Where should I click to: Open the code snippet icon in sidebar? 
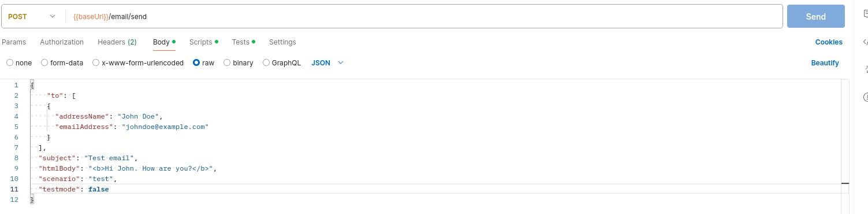[866, 42]
